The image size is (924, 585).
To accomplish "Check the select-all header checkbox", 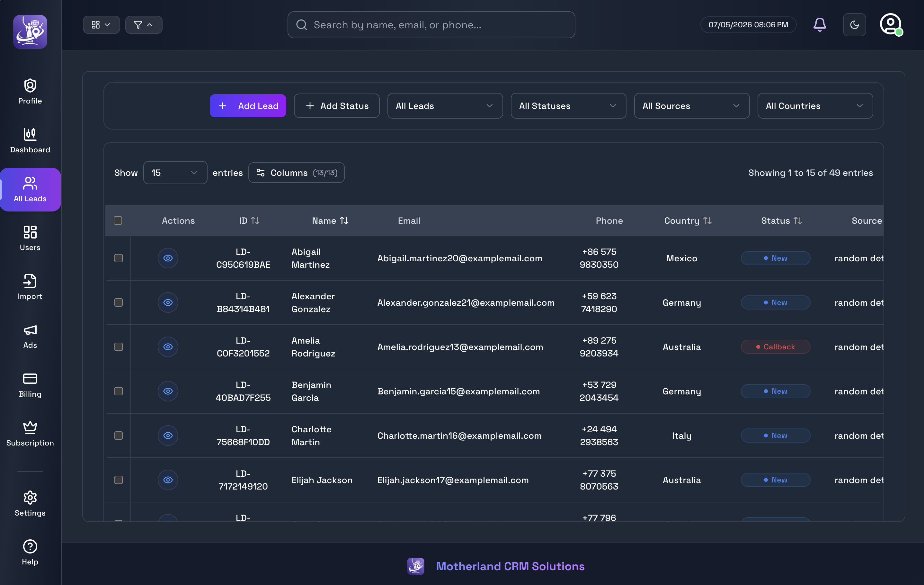I will point(118,220).
